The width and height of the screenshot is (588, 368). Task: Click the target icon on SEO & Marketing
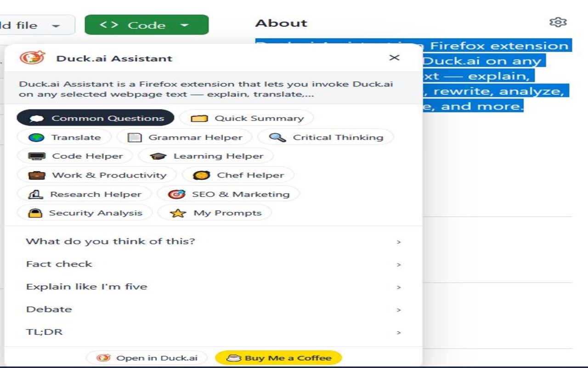pyautogui.click(x=176, y=194)
